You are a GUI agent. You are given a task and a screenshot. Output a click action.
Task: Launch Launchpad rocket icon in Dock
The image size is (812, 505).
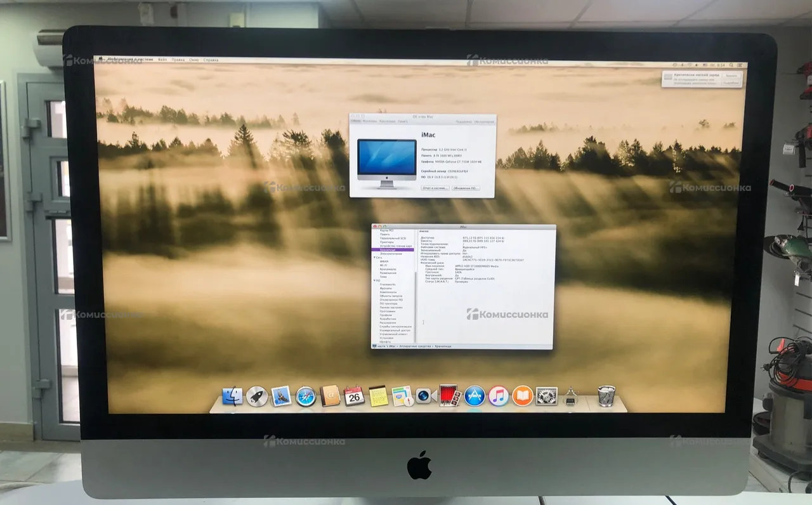(x=257, y=397)
